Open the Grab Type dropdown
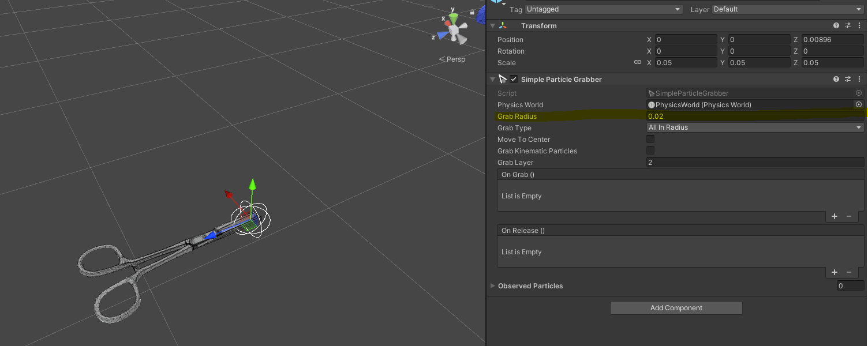Viewport: 868px width, 346px height. coord(755,128)
